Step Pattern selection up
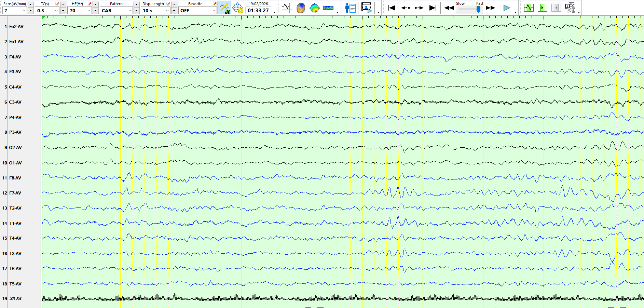The width and height of the screenshot is (644, 308). coord(136,4)
